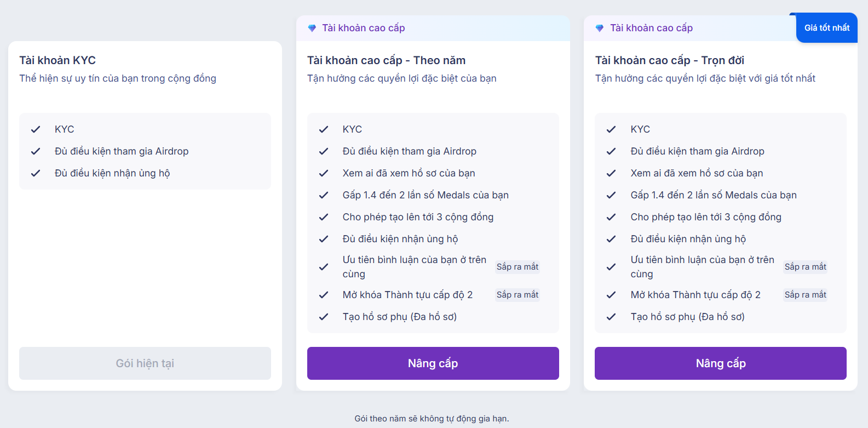This screenshot has height=428, width=868.
Task: Click checkmark beside yearly plan's Airdrop feature
Action: [324, 151]
